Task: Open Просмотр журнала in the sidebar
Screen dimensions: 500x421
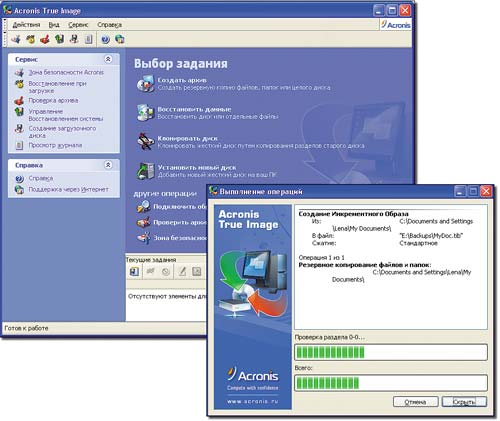Action: click(x=55, y=145)
